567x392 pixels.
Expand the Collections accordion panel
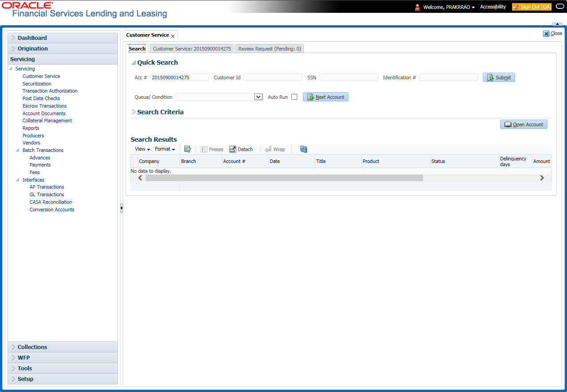(62, 347)
